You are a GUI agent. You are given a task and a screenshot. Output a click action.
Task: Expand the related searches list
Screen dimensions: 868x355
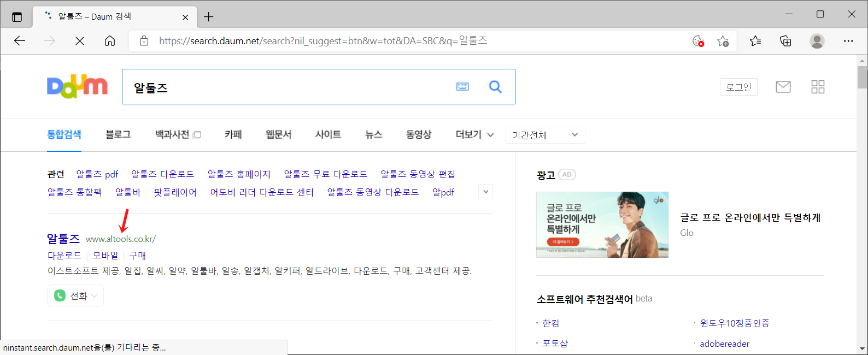pyautogui.click(x=485, y=192)
